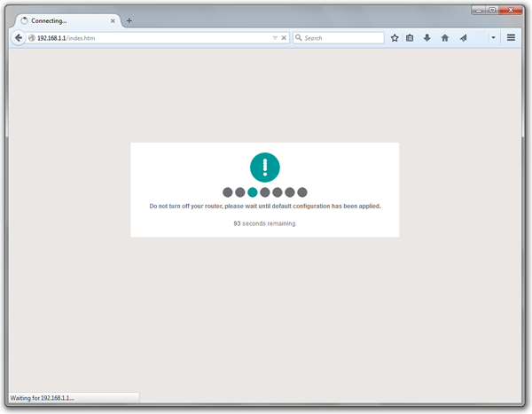Close the Connecting... tab
The width and height of the screenshot is (532, 414).
click(x=113, y=21)
